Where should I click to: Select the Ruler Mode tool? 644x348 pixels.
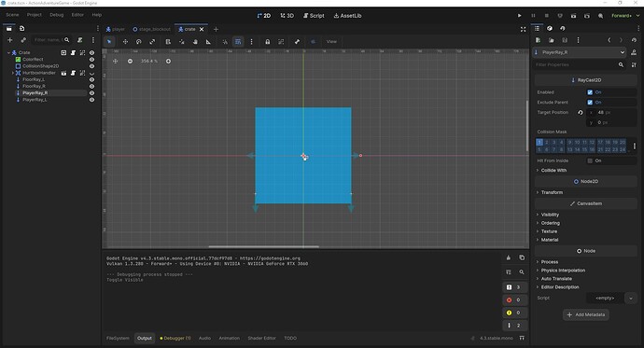point(209,41)
